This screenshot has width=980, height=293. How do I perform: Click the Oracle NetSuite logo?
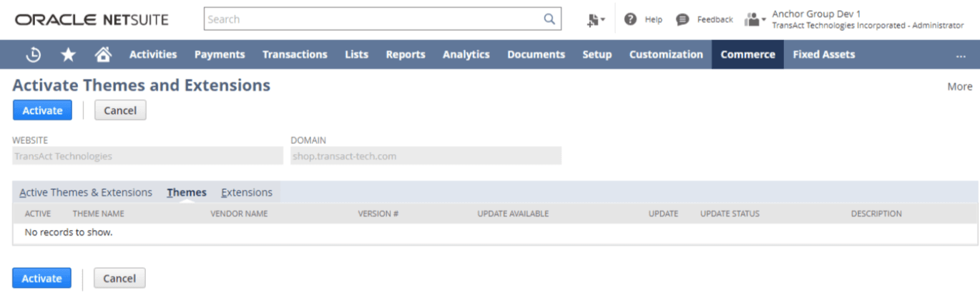coord(92,19)
